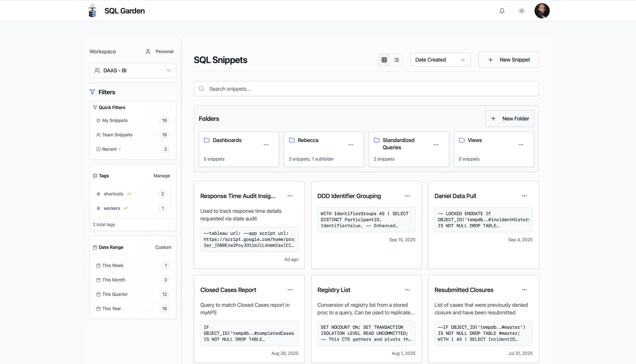Viewport: 636px width, 364px height.
Task: Open ellipsis menu on Registry List card
Action: (x=407, y=290)
